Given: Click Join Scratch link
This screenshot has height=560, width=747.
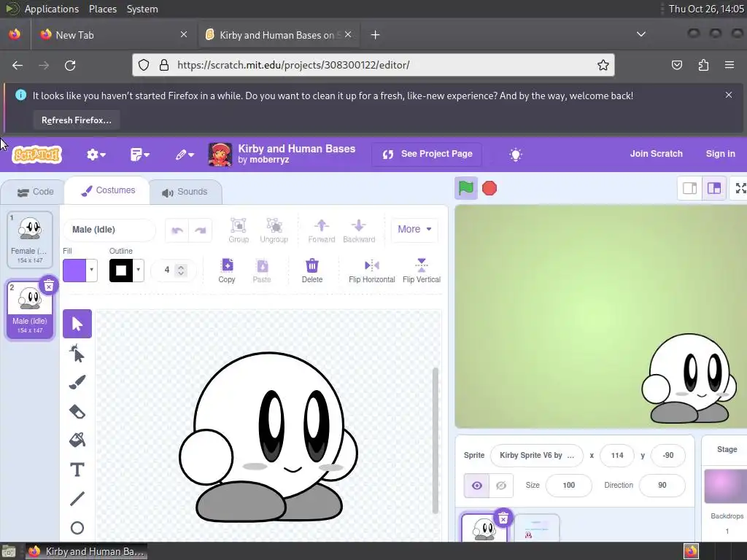Looking at the screenshot, I should pos(656,154).
